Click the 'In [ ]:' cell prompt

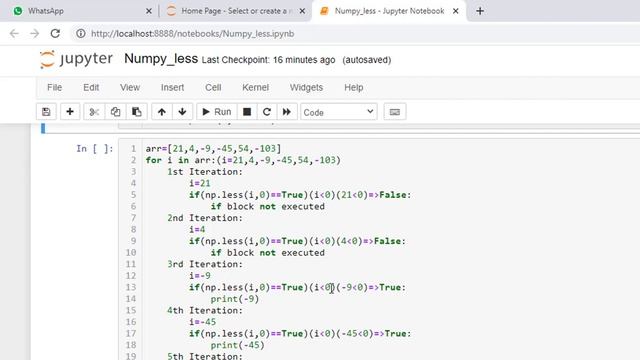tap(95, 149)
